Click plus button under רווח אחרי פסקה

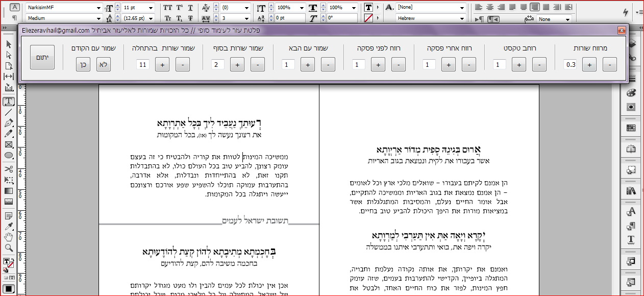(x=448, y=64)
